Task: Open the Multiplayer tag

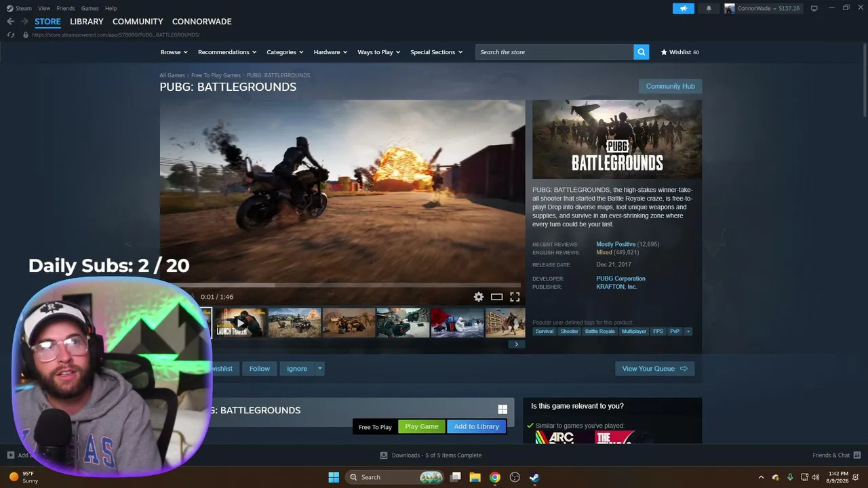Action: (x=634, y=331)
